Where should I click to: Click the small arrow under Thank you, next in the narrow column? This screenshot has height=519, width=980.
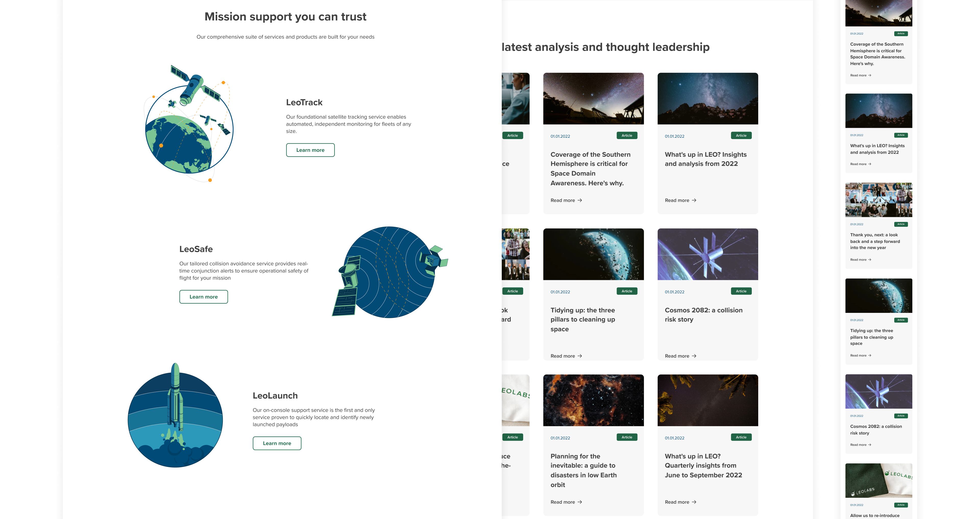click(870, 260)
